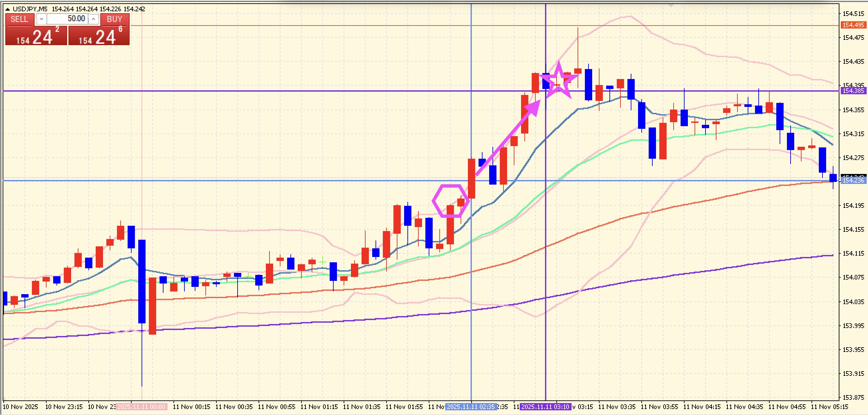Select the magenta hexagon shape
Screen dimensions: 868x415
(450, 201)
